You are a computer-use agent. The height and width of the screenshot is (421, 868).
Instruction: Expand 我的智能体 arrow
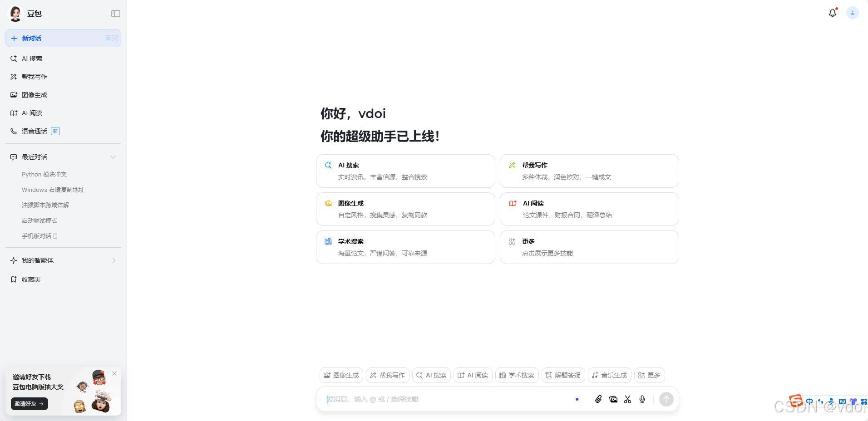pos(113,260)
